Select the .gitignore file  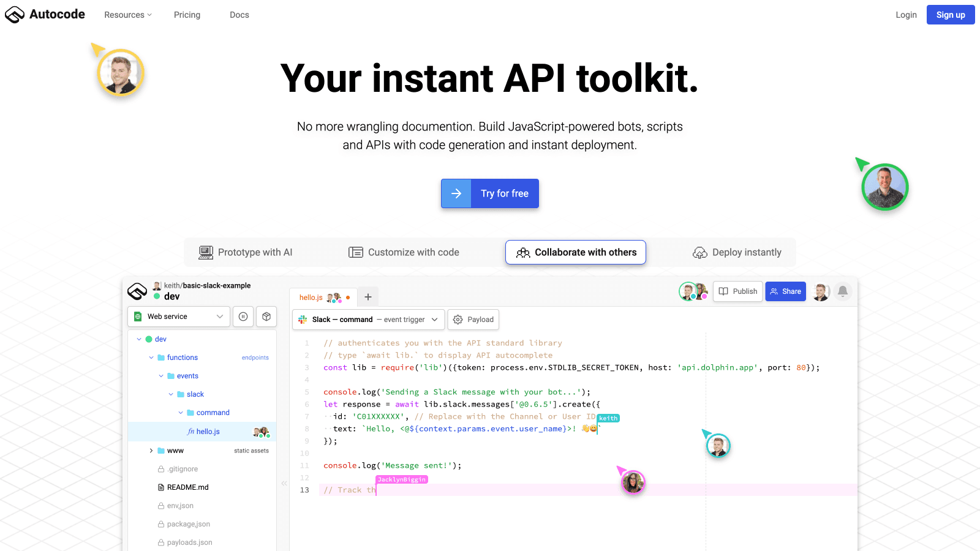coord(178,469)
